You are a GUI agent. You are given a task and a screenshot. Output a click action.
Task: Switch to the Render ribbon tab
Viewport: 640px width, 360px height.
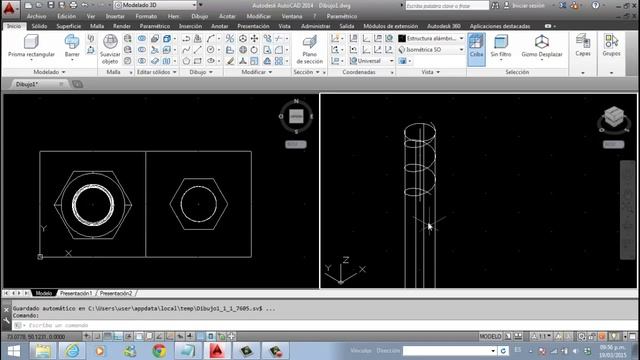point(122,26)
